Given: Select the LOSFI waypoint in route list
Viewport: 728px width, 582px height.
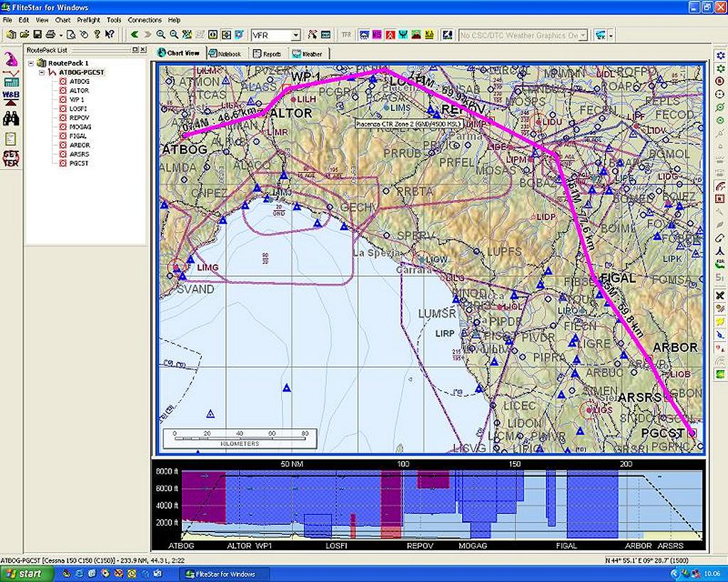Looking at the screenshot, I should pyautogui.click(x=78, y=109).
